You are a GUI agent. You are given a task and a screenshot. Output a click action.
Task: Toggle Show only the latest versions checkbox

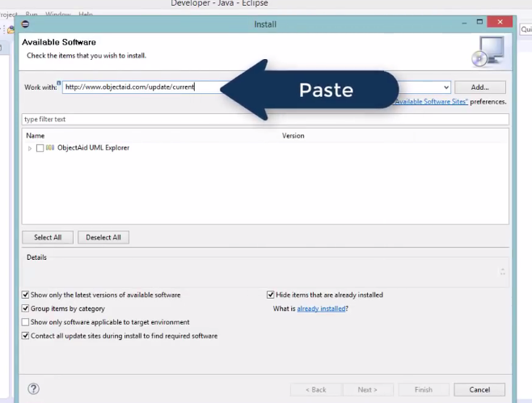coord(25,295)
